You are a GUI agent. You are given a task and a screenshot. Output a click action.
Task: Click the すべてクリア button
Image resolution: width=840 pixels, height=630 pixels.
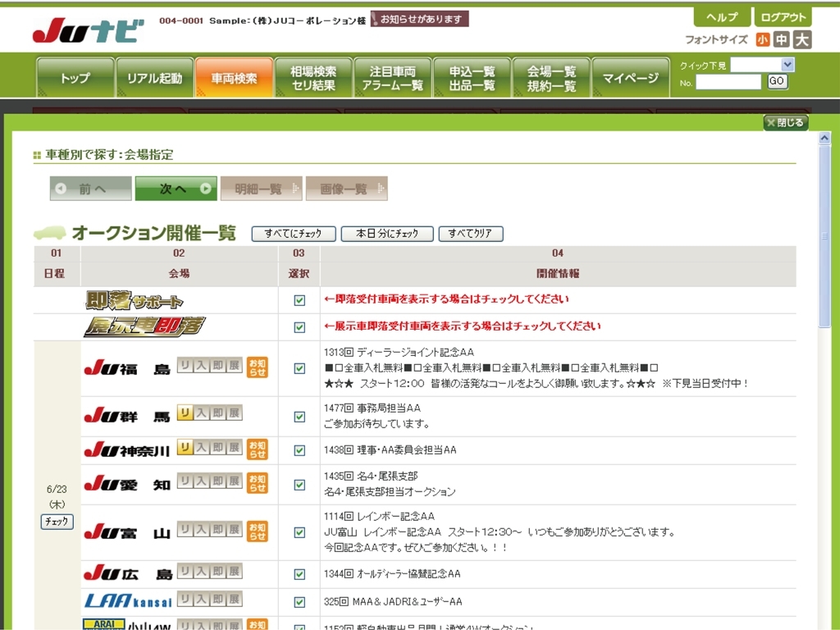(x=471, y=234)
